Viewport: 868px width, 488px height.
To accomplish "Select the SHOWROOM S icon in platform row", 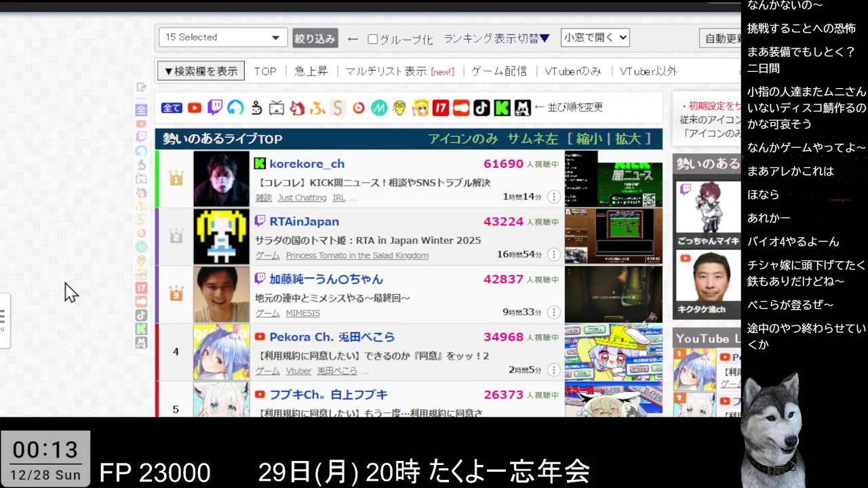I will coord(338,108).
